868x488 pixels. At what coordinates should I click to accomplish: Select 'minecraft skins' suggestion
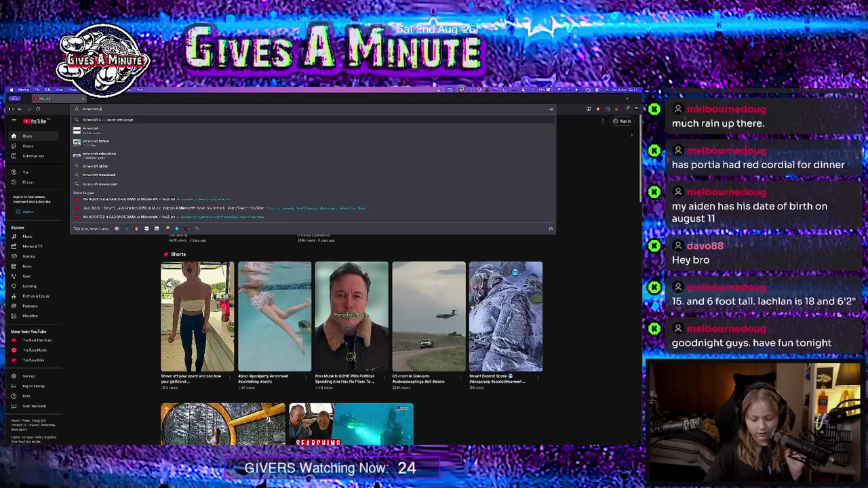tap(313, 166)
